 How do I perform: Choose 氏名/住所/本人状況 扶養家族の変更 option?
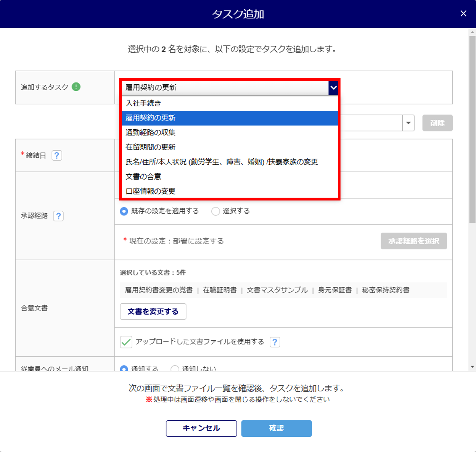pos(230,162)
